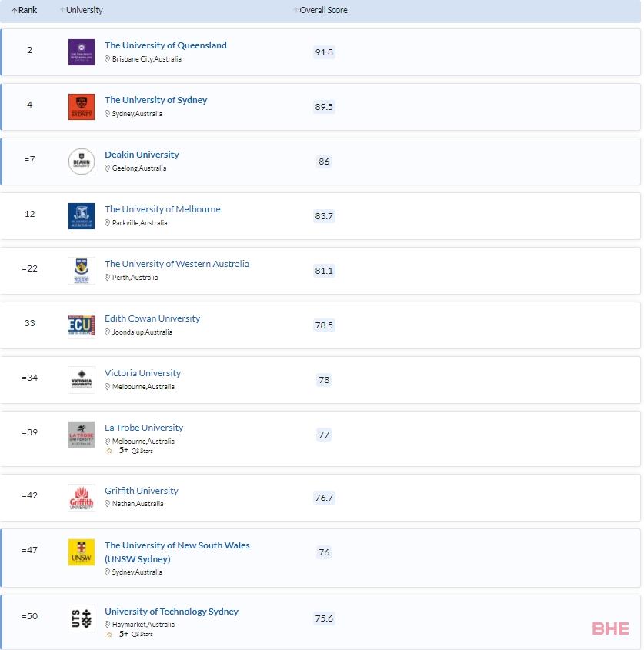This screenshot has height=650, width=644.
Task: Click rank =39 of La Trobe
Action: pos(29,432)
